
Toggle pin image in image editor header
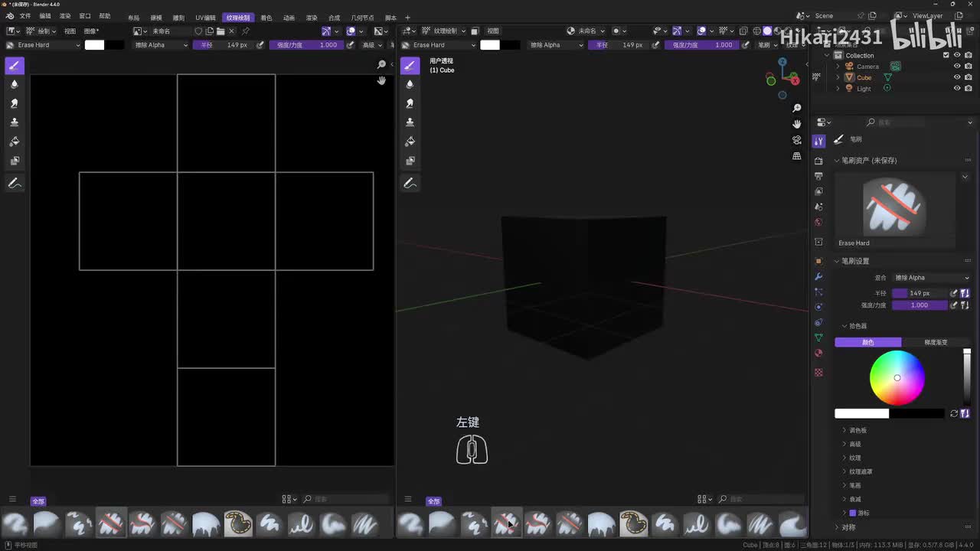coord(245,31)
